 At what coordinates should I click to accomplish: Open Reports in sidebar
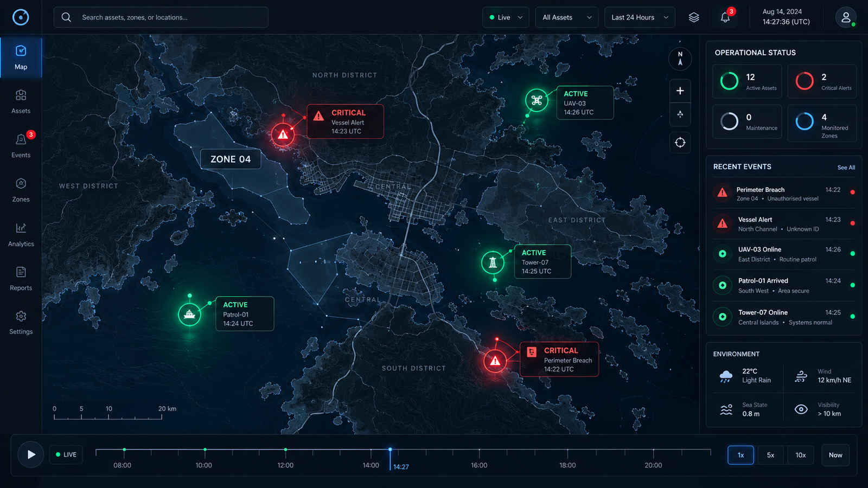coord(21,279)
